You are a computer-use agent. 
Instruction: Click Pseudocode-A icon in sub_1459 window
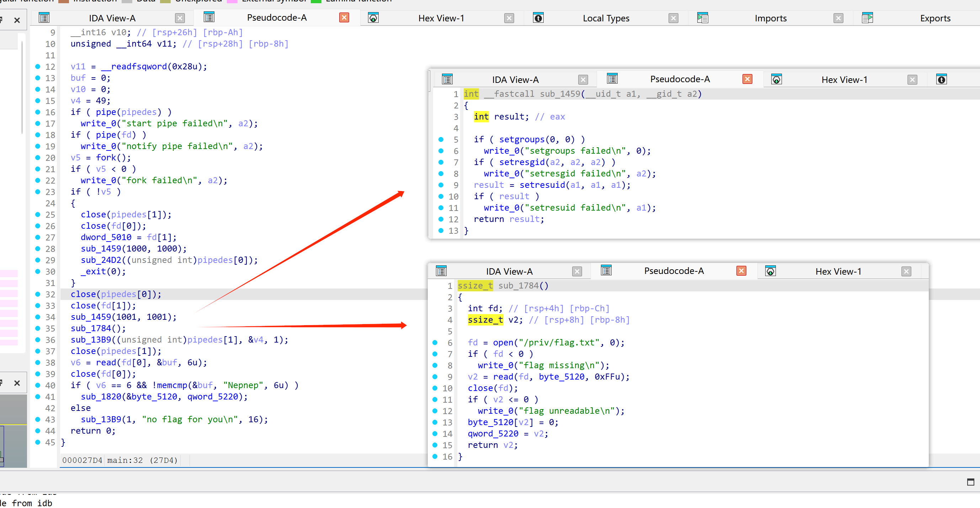[612, 78]
